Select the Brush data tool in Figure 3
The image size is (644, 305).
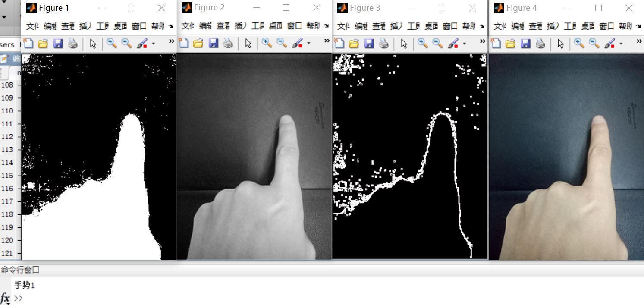point(453,43)
